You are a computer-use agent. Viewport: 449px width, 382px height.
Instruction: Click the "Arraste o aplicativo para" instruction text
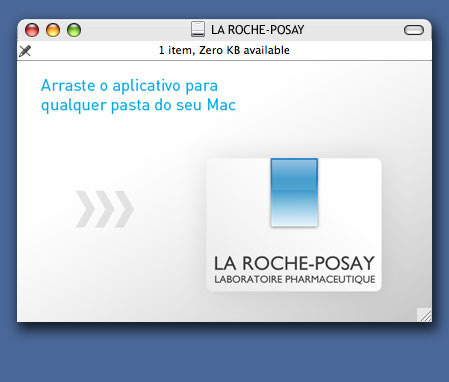click(x=129, y=86)
